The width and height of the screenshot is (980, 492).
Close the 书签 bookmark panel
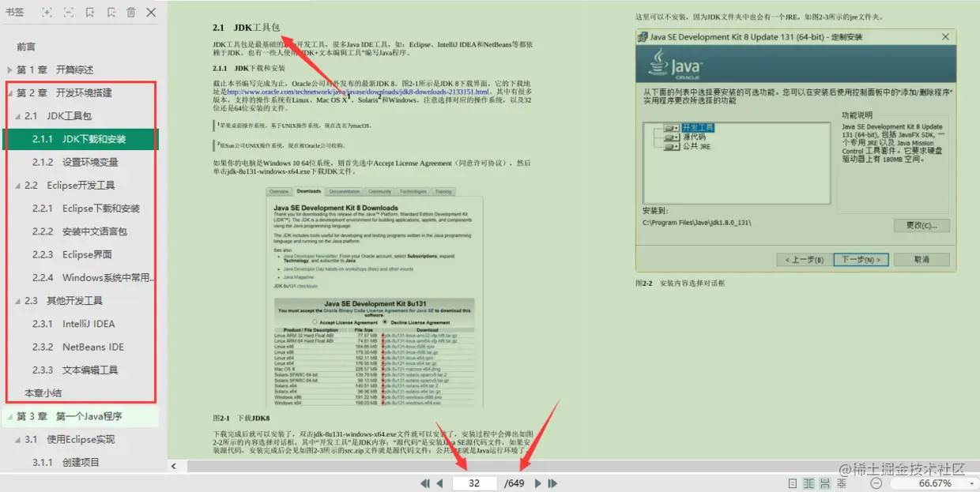[x=151, y=13]
